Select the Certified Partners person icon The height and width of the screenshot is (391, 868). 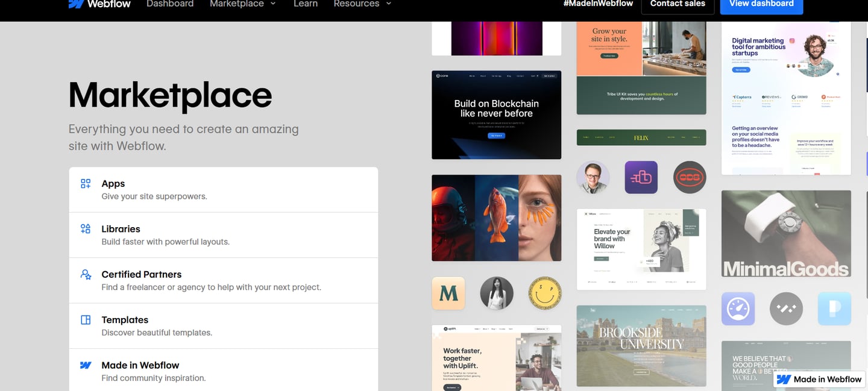tap(85, 274)
